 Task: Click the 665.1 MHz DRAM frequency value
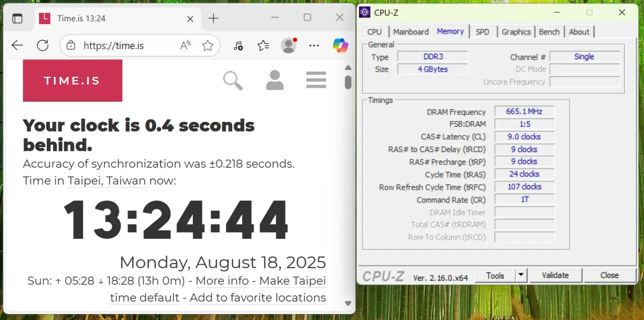524,112
